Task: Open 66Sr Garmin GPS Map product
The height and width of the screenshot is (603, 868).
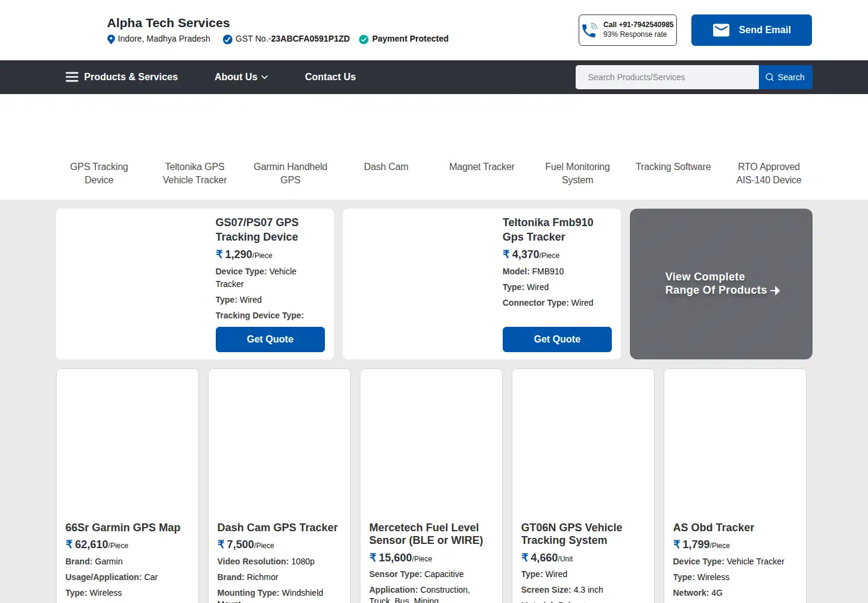Action: click(x=123, y=528)
